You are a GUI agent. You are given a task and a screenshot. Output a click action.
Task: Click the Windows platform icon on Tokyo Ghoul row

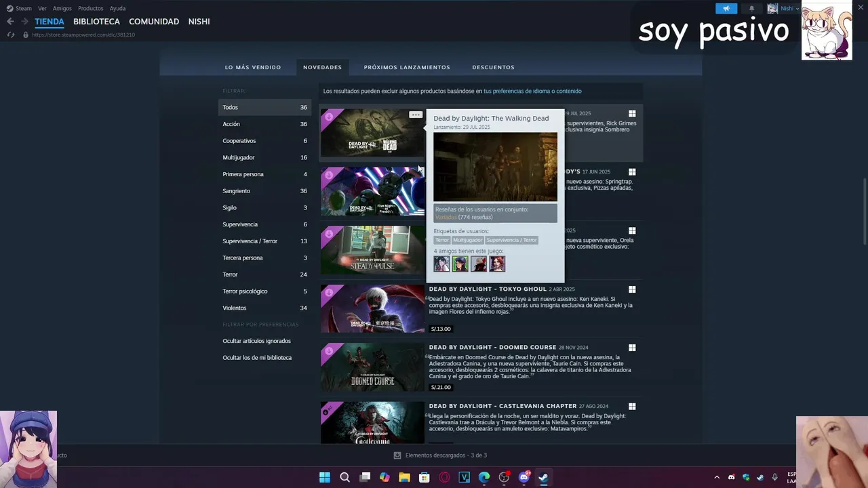pos(632,289)
